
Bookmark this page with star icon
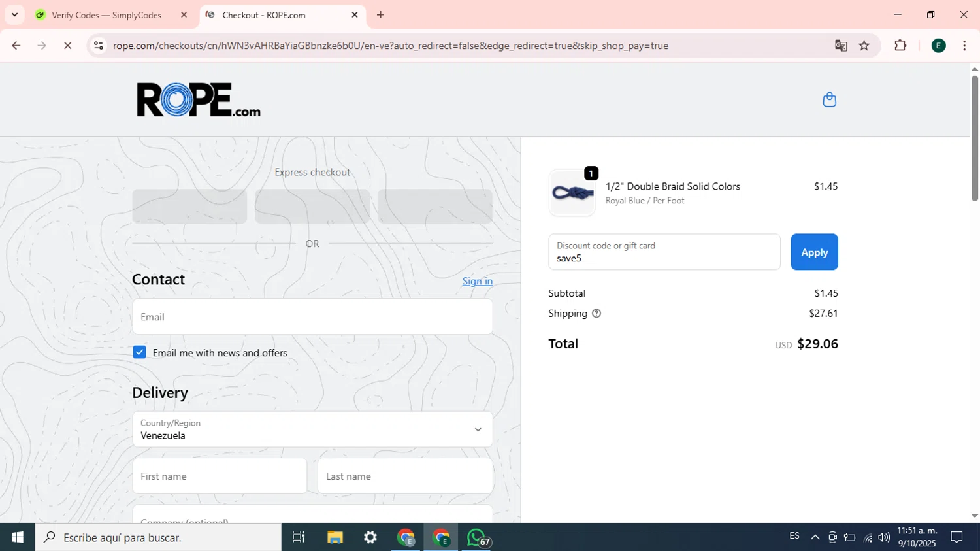(864, 46)
